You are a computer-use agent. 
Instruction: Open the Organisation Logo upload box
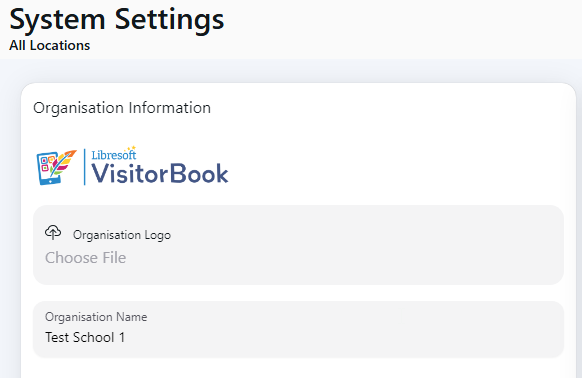[x=298, y=245]
